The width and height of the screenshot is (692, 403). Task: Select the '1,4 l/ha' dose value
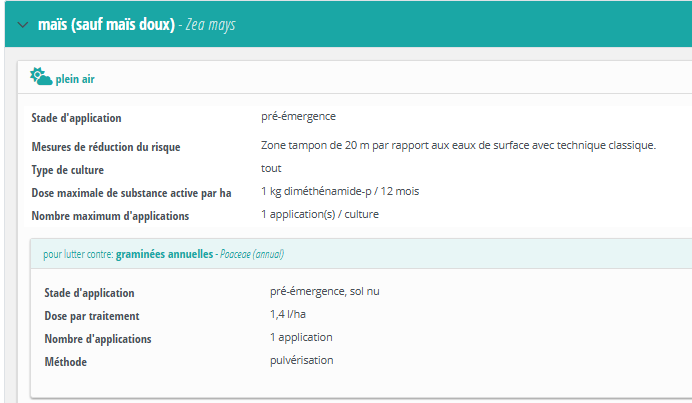click(x=290, y=314)
